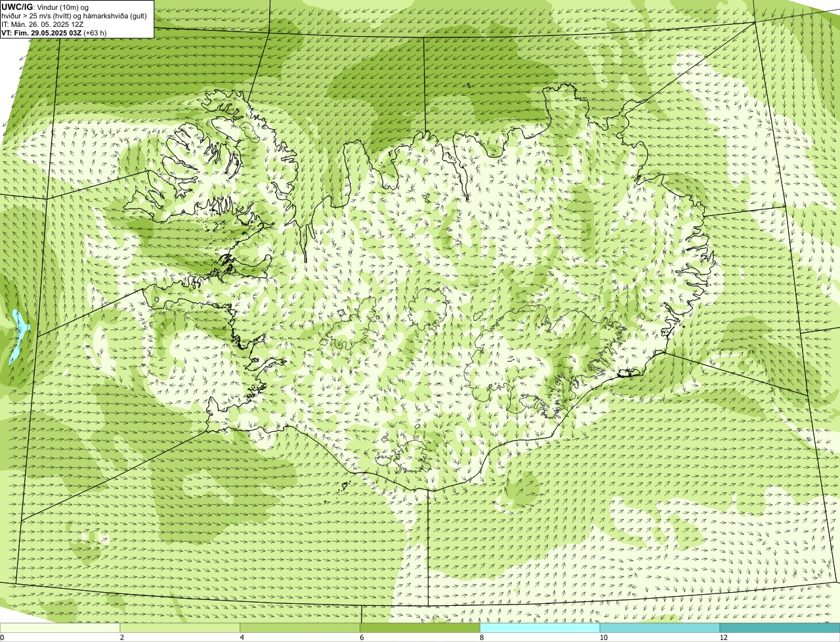Click the scale label "2"
Image resolution: width=840 pixels, height=642 pixels.
[x=122, y=637]
